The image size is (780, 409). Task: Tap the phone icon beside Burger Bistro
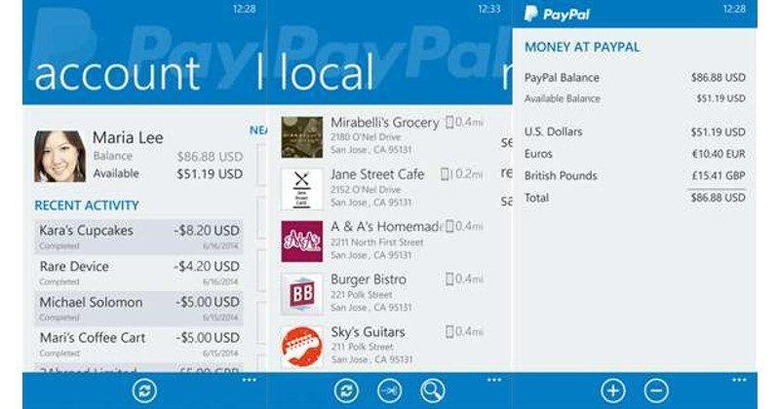450,279
